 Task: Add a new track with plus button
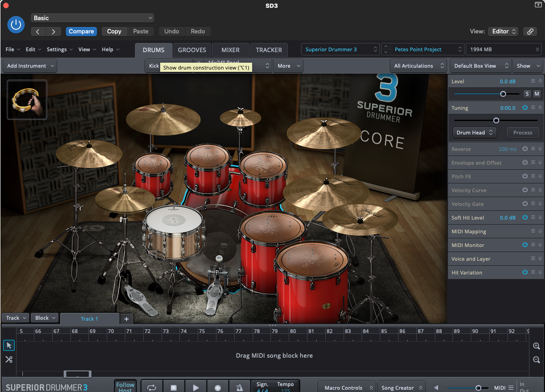126,319
